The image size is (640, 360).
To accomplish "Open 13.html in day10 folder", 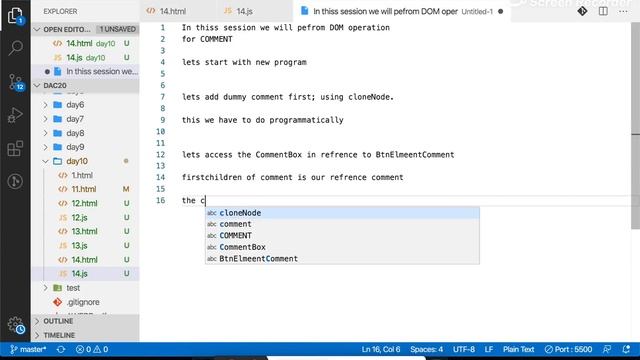I will point(85,231).
